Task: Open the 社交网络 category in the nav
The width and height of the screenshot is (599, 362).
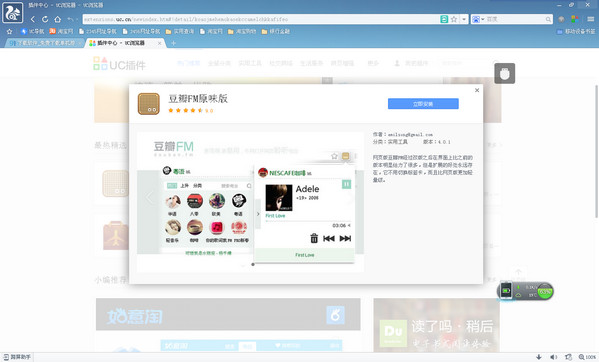Action: [x=281, y=63]
